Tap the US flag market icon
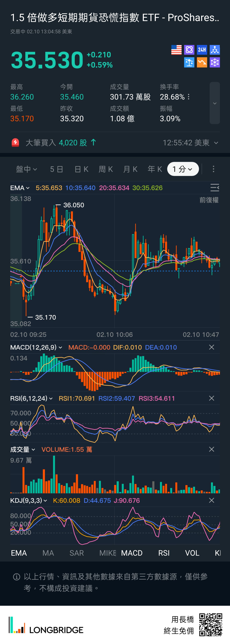Viewport: 230px width, 644px height. [x=176, y=50]
